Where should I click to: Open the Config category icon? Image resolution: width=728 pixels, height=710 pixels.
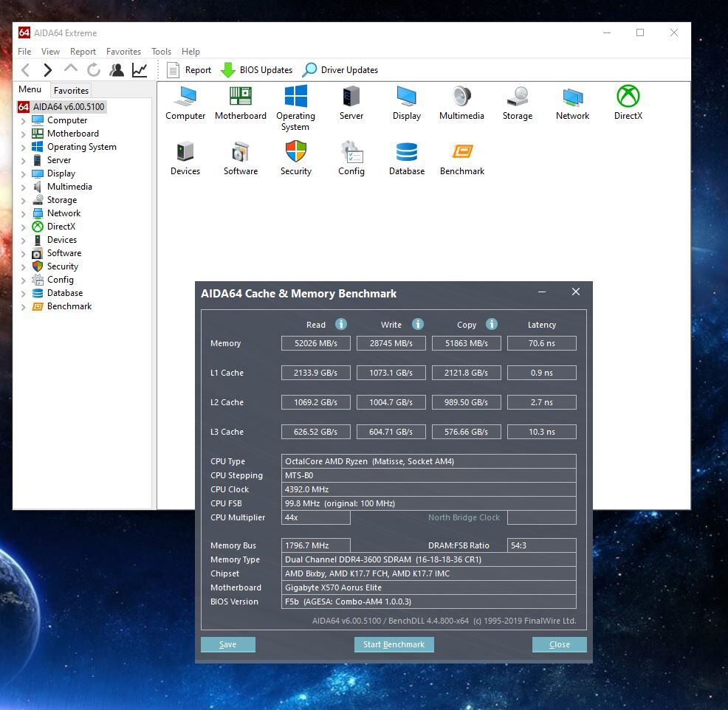[x=351, y=158]
